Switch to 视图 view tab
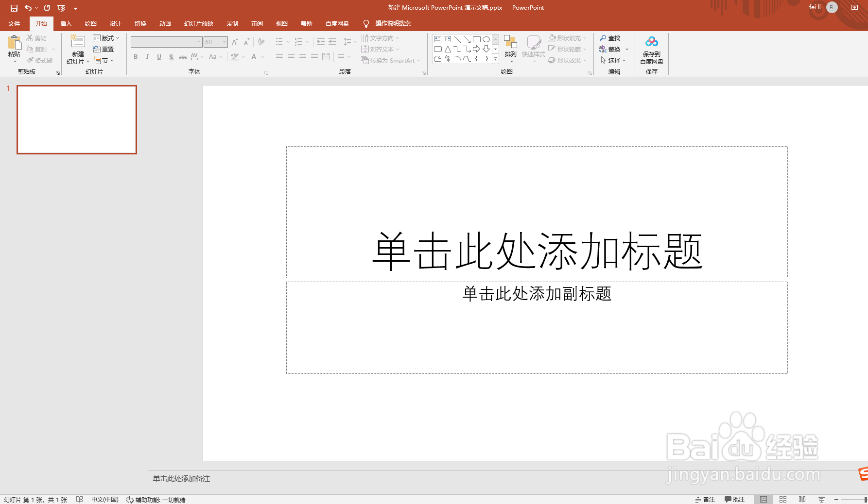Viewport: 868px width, 504px height. click(x=282, y=23)
